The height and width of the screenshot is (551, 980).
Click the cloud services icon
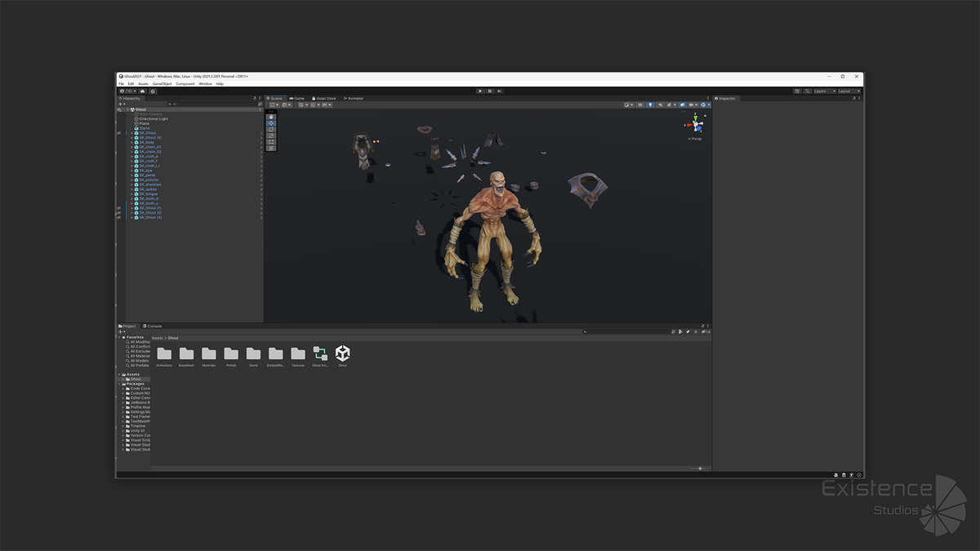pyautogui.click(x=142, y=91)
